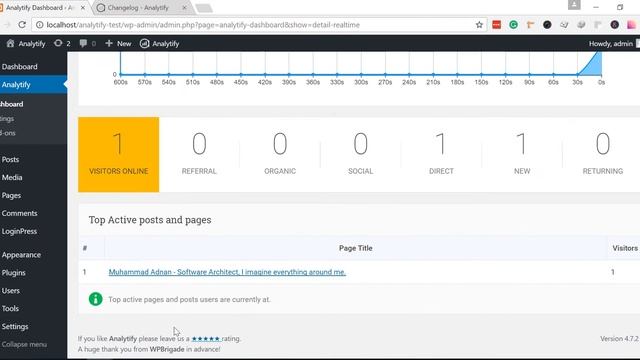Screen dimensions: 640x360
Task: Click the Direct count stat
Action: click(x=441, y=154)
